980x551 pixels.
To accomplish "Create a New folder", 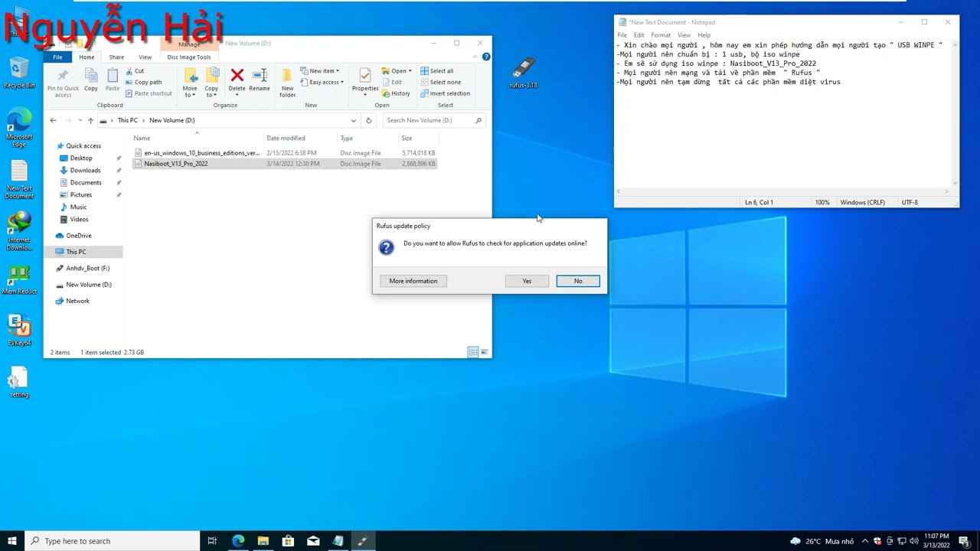I will click(x=287, y=82).
